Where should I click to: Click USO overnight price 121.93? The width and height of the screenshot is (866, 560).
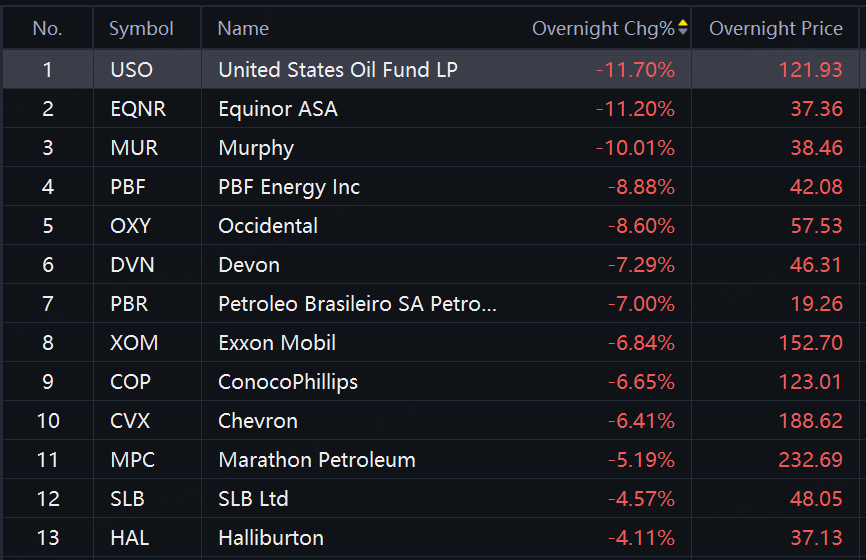tap(810, 70)
